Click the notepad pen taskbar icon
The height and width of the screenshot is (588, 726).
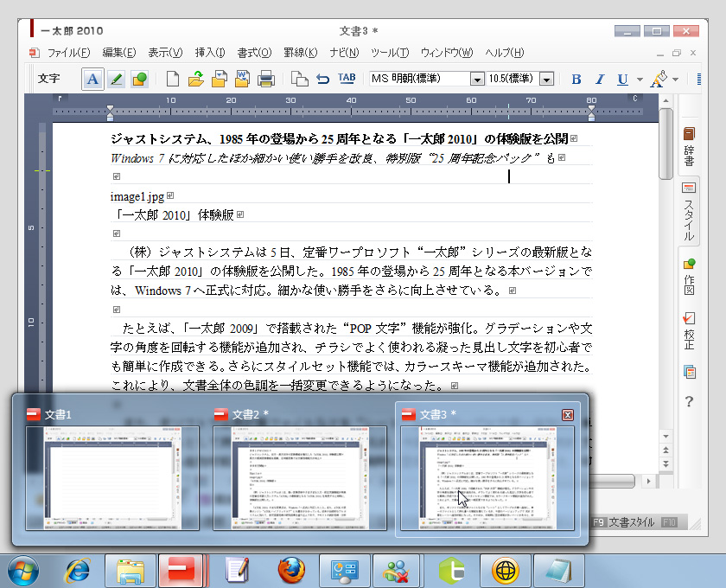tap(238, 571)
